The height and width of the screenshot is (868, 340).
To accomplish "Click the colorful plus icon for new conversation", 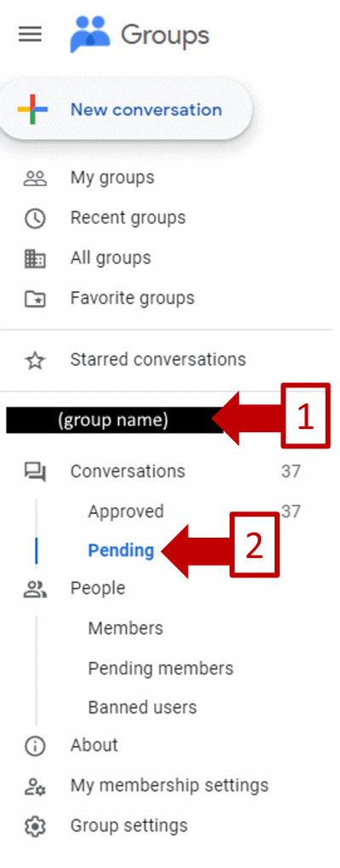I will [x=32, y=110].
